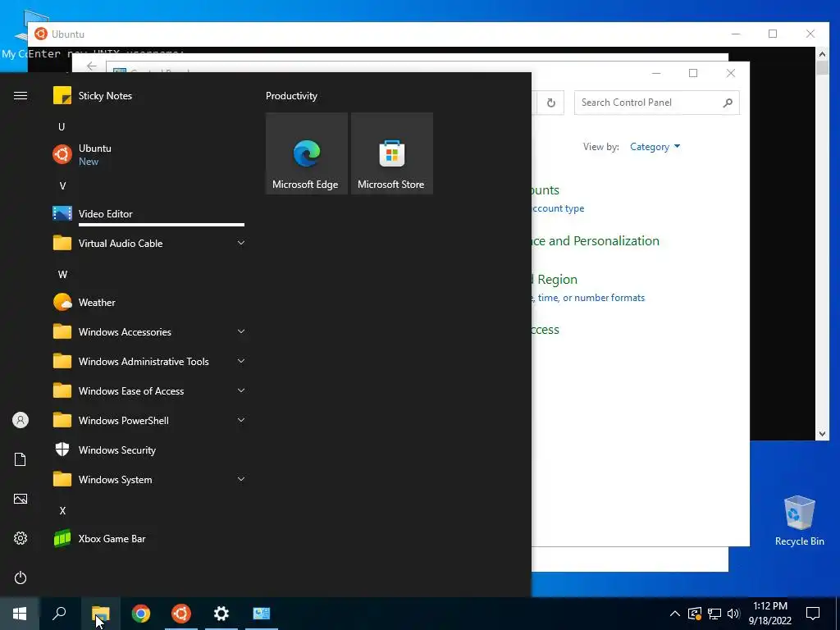The width and height of the screenshot is (840, 630).
Task: Open Video Editor app
Action: coord(148,214)
